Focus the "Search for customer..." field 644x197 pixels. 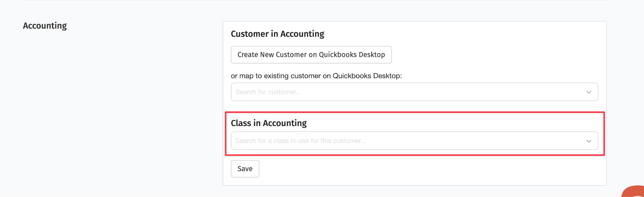(414, 92)
